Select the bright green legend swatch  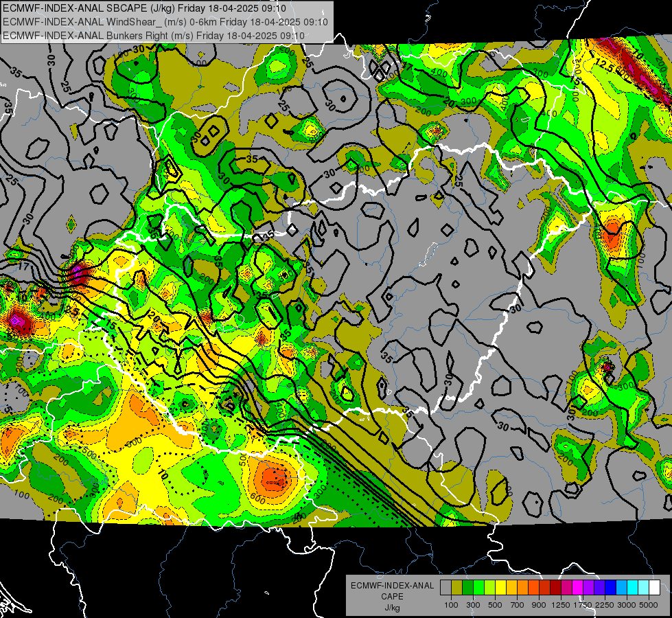[x=478, y=588]
